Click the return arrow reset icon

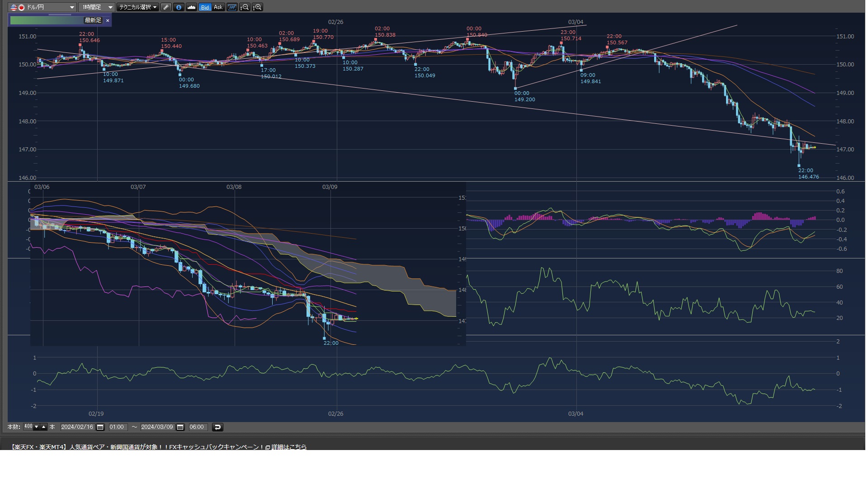(217, 427)
